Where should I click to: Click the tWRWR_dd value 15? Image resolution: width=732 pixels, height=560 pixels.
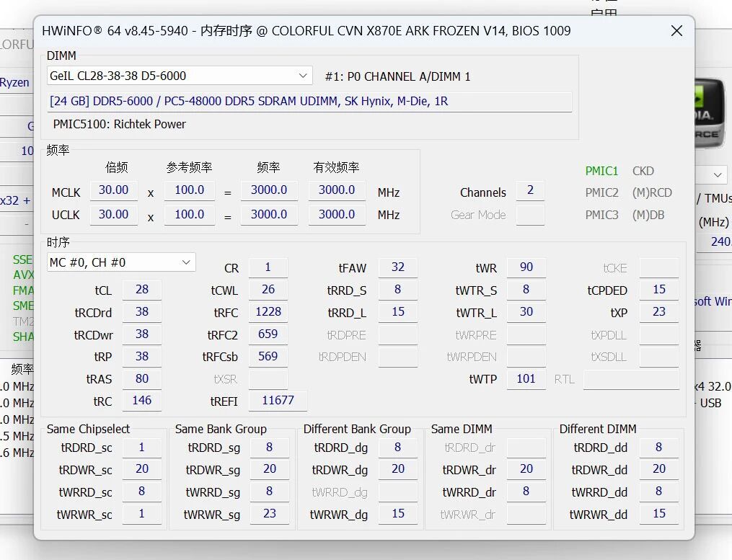pyautogui.click(x=659, y=515)
